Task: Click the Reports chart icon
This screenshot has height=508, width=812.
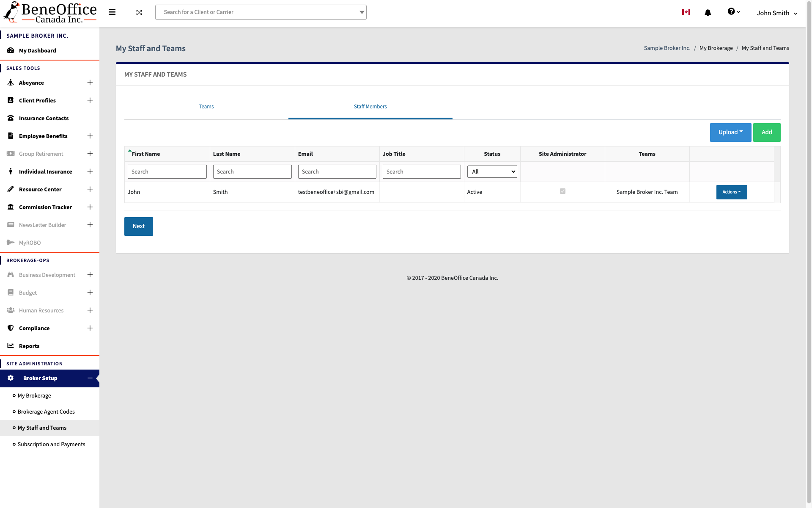Action: (11, 346)
